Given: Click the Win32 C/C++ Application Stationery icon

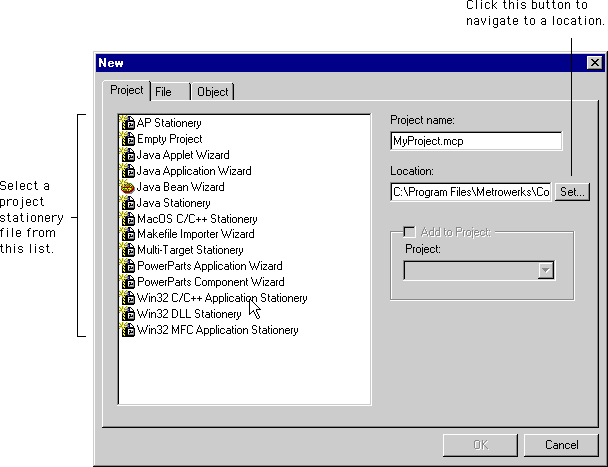Looking at the screenshot, I should [x=127, y=298].
